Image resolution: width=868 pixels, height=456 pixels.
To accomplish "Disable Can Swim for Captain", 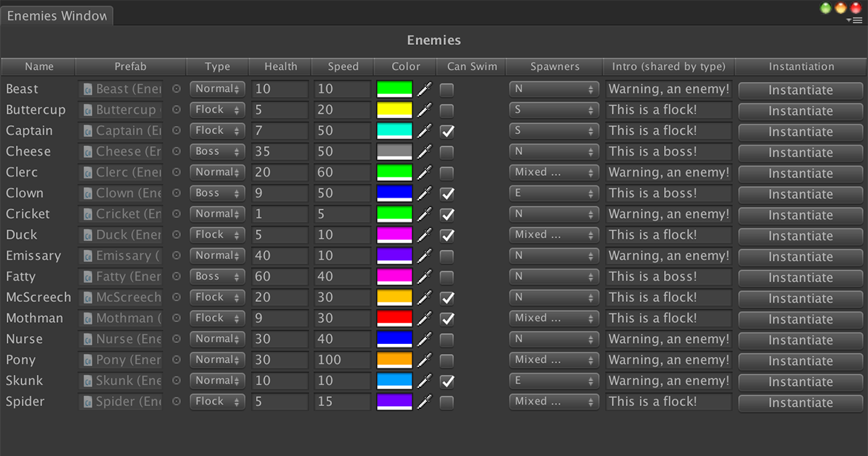I will pyautogui.click(x=446, y=131).
